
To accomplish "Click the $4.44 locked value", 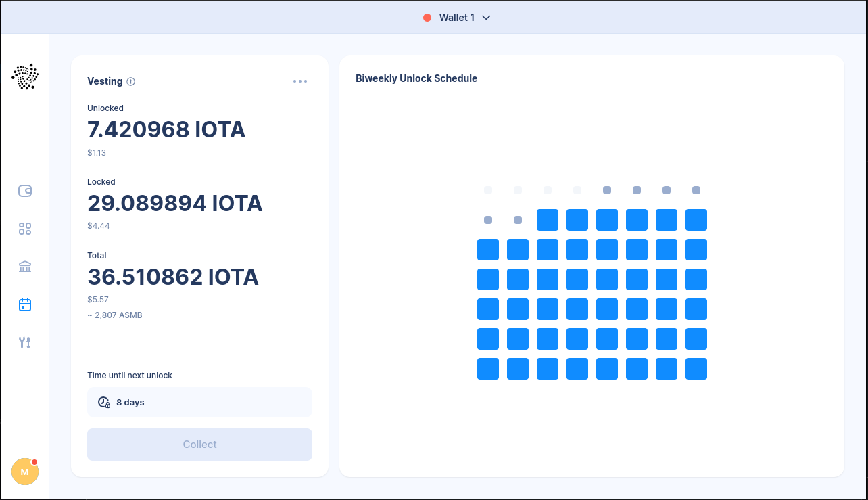I will 98,226.
